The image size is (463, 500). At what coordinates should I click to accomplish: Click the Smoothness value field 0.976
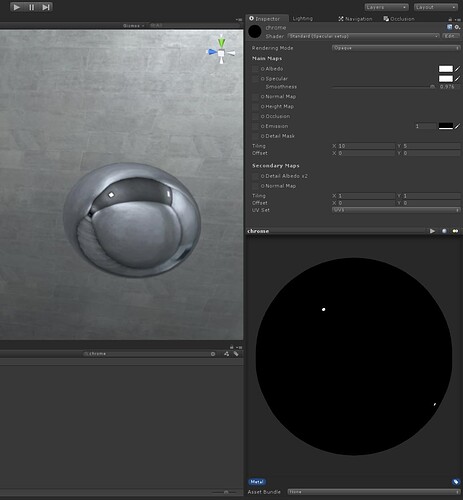449,87
